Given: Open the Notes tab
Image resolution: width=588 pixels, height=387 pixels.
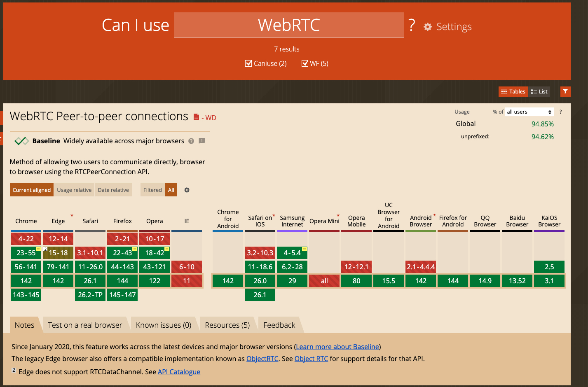Looking at the screenshot, I should coord(25,325).
